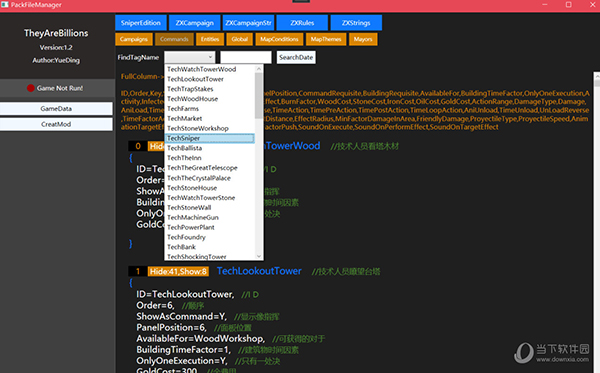The image size is (600, 373).
Task: Select the ZXRules tab
Action: (x=302, y=23)
